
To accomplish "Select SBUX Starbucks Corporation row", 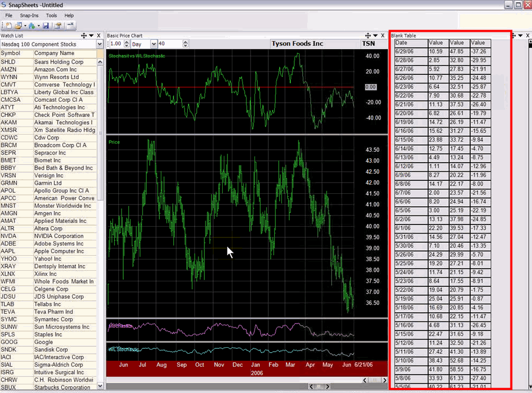I will click(x=48, y=387).
